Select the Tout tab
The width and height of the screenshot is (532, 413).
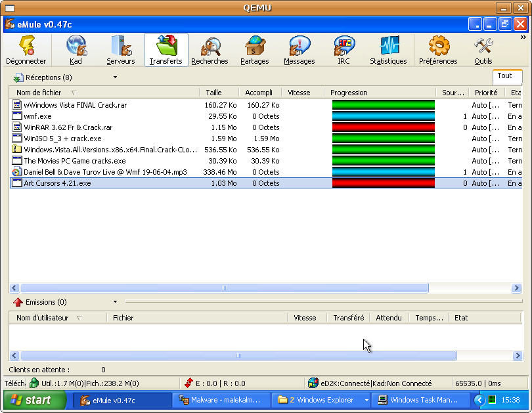coord(504,76)
